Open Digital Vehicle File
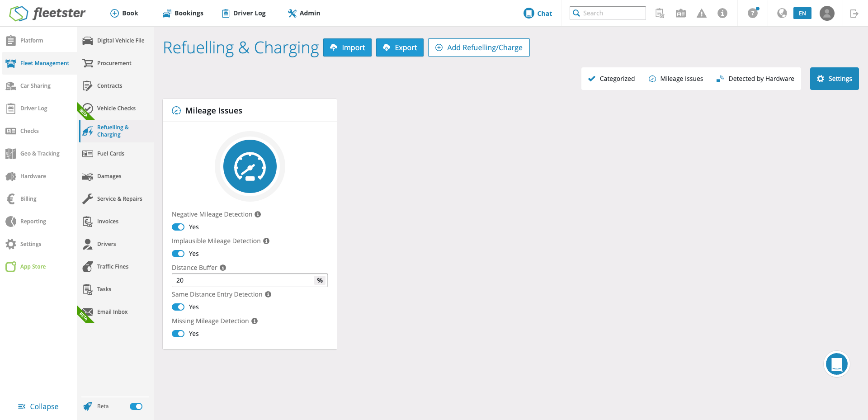Screen dimensions: 868x420 click(116, 41)
